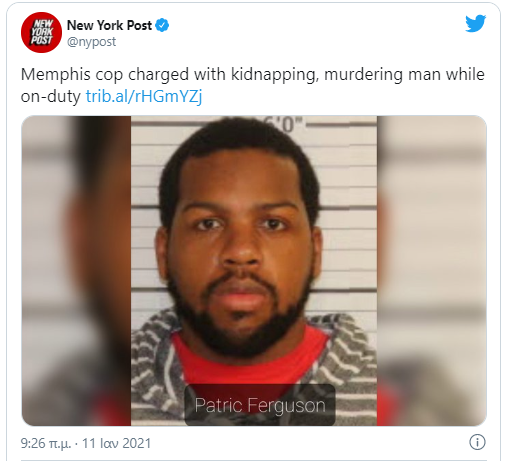Click the 9:26 π.μ. time in the timestamp
The image size is (510, 461).
click(x=46, y=443)
